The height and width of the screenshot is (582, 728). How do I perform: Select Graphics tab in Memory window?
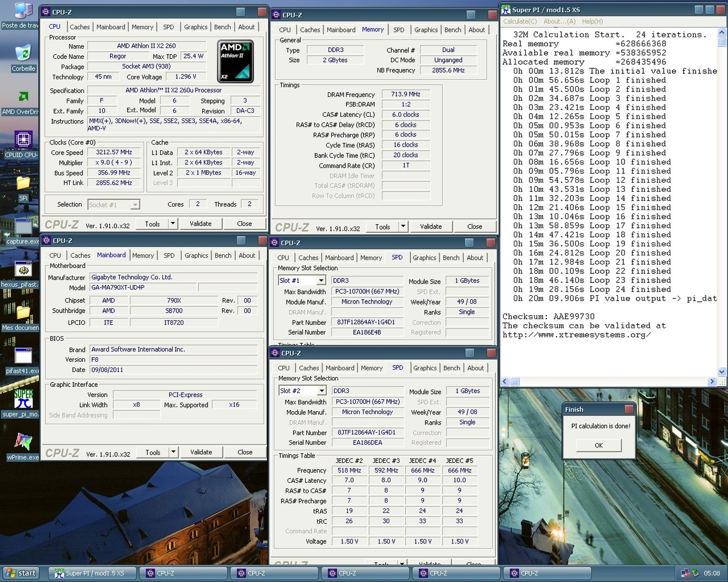[426, 30]
